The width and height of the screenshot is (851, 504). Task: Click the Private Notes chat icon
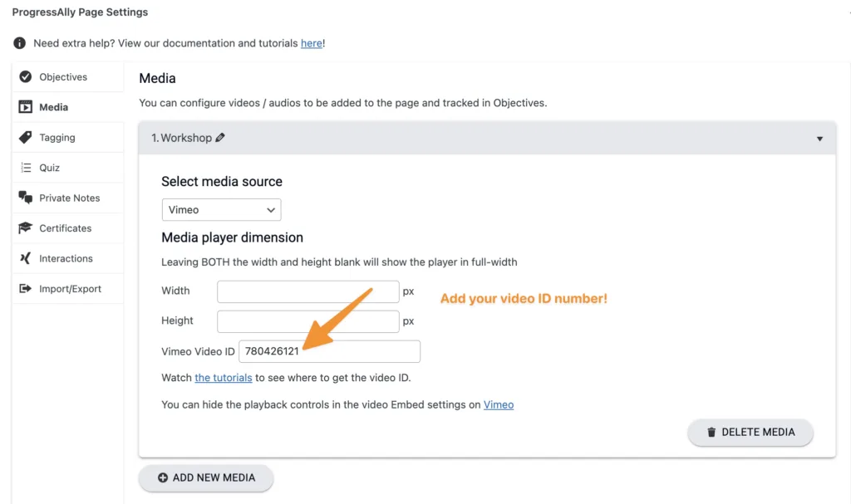26,198
